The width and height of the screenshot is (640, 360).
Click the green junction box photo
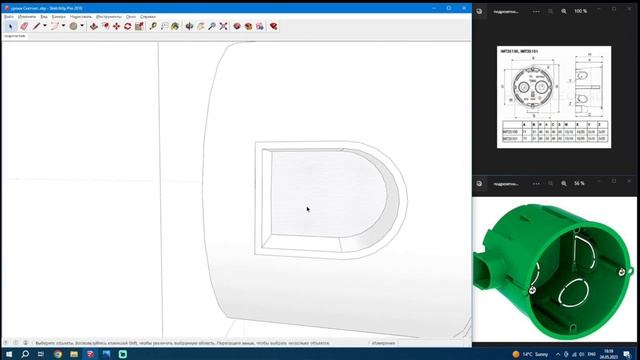554,269
